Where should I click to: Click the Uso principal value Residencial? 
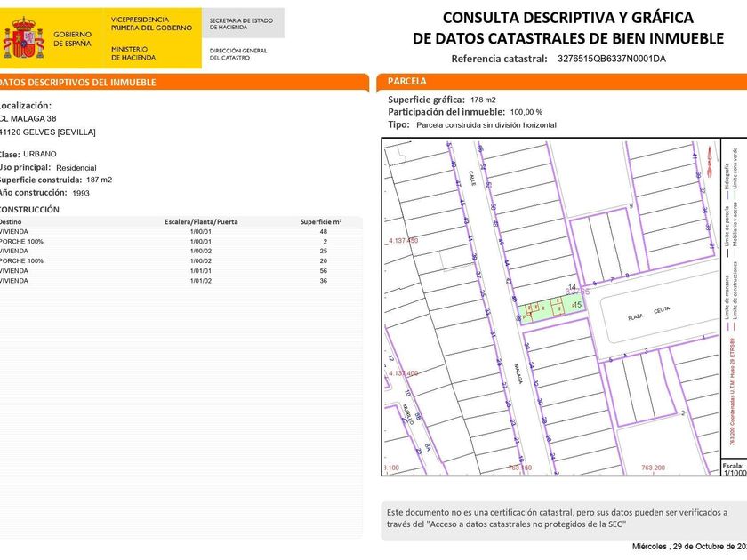(x=76, y=168)
